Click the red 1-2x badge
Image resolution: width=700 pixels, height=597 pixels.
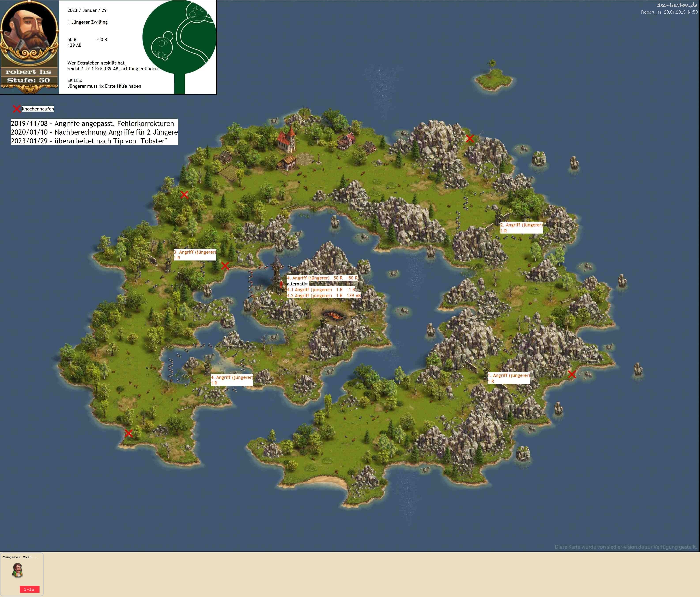[x=29, y=589]
